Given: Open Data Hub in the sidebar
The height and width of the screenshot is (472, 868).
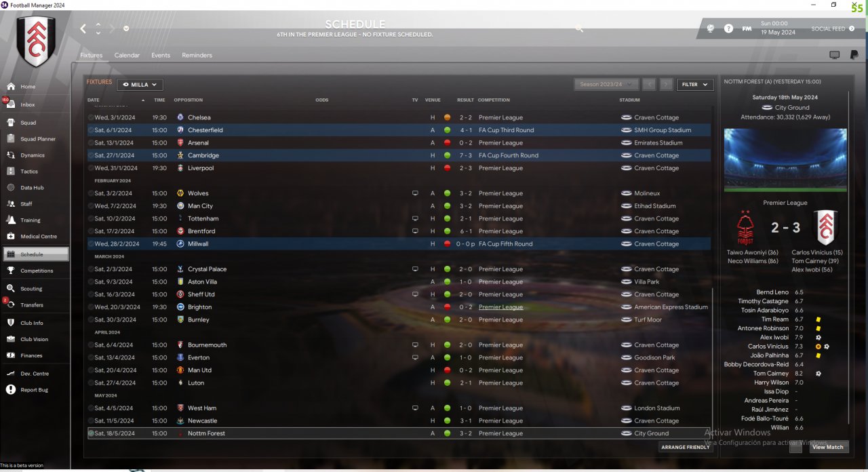Looking at the screenshot, I should (x=35, y=188).
